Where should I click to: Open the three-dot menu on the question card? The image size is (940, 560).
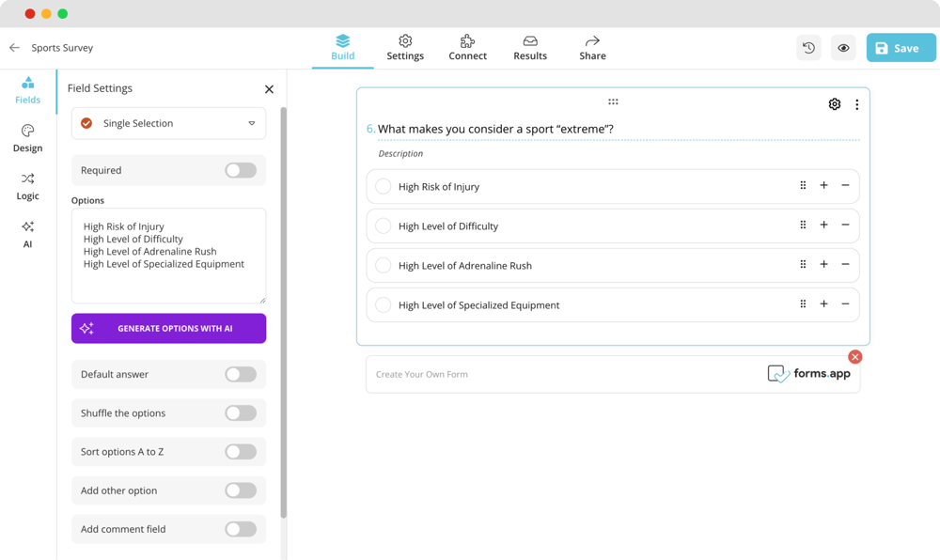point(856,103)
